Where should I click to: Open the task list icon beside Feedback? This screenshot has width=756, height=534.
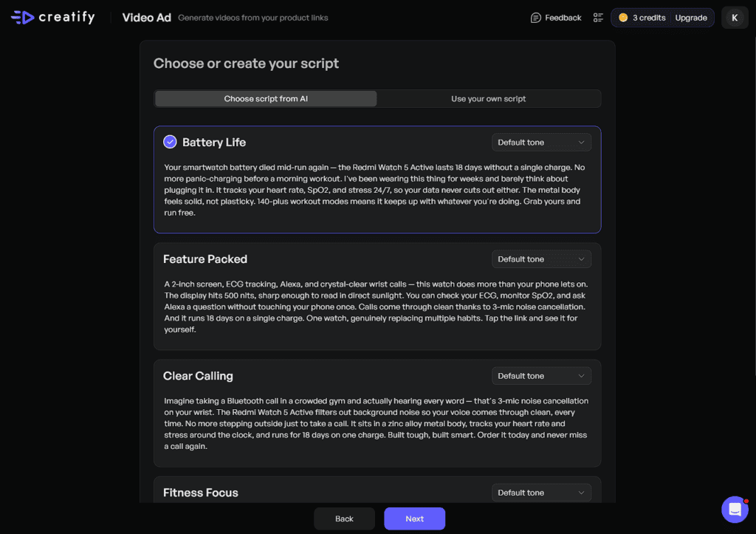point(598,18)
